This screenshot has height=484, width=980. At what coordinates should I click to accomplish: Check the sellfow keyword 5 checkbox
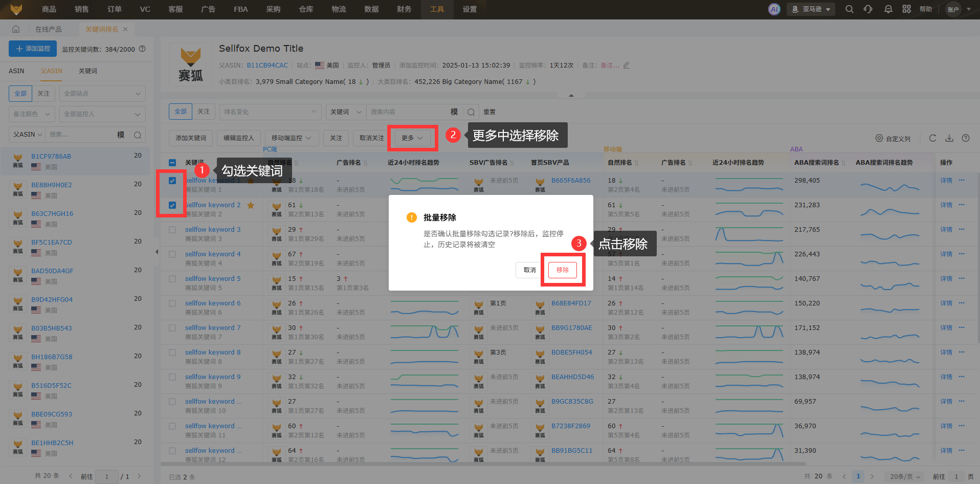click(172, 279)
